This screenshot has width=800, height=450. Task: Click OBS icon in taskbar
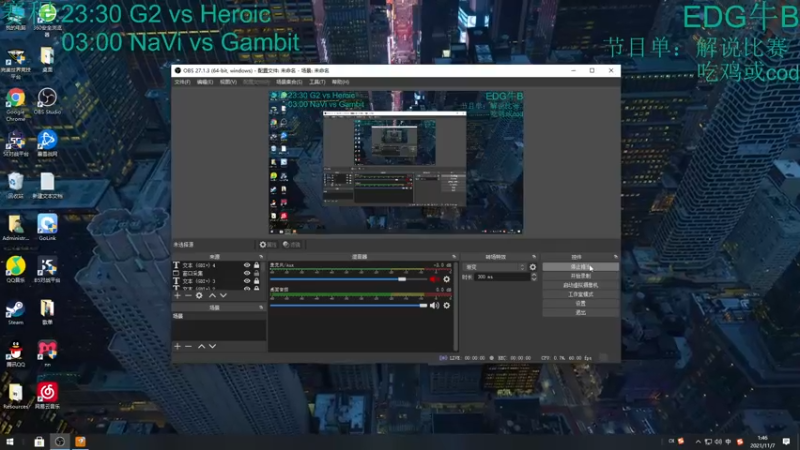(60, 442)
